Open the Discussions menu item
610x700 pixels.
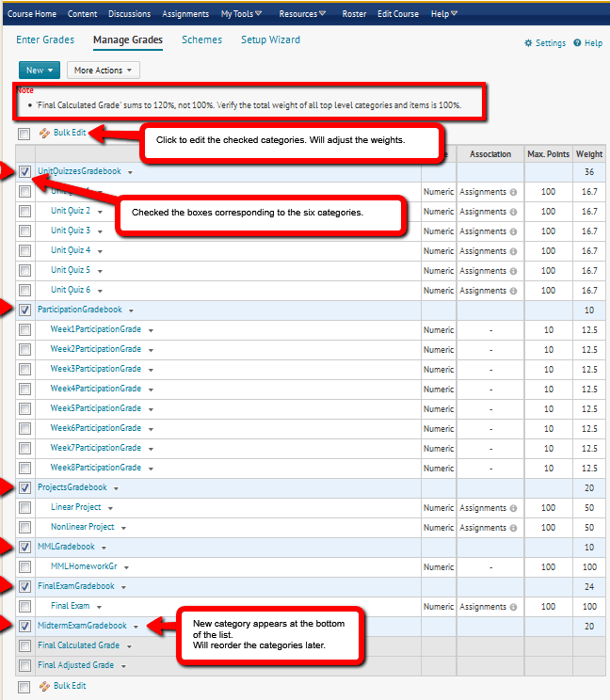coord(128,14)
